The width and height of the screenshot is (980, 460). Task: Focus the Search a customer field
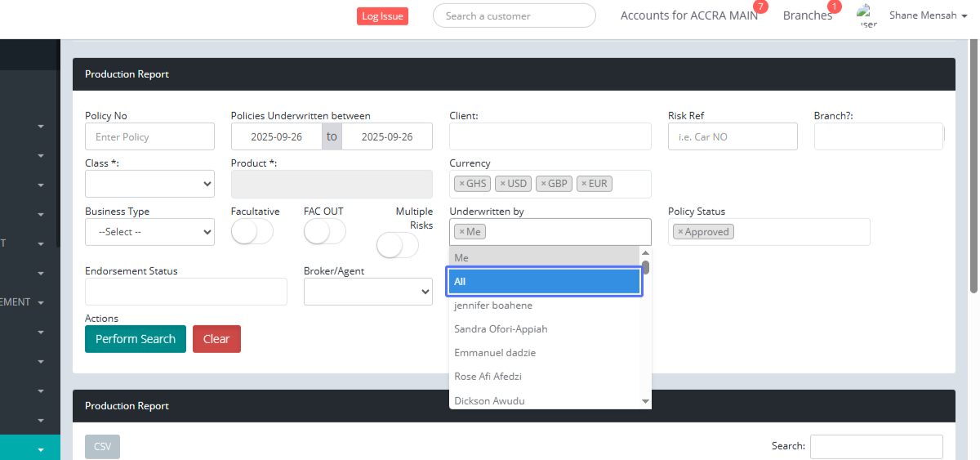(x=514, y=16)
